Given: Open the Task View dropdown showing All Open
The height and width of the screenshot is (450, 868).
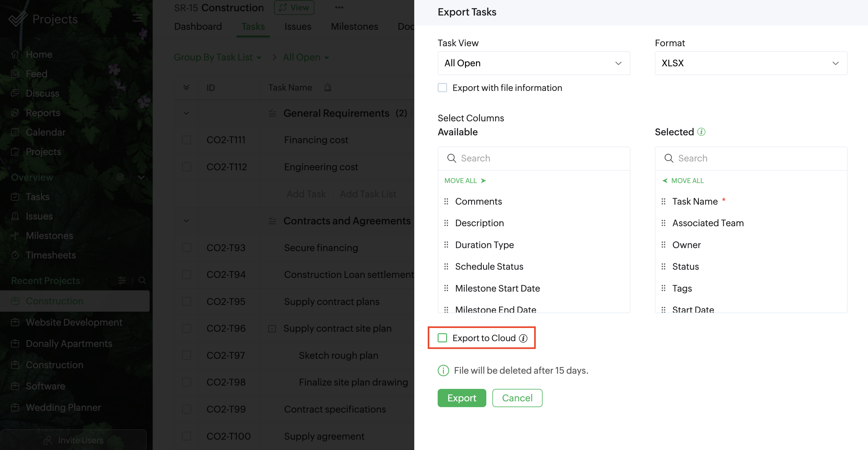Looking at the screenshot, I should point(533,63).
